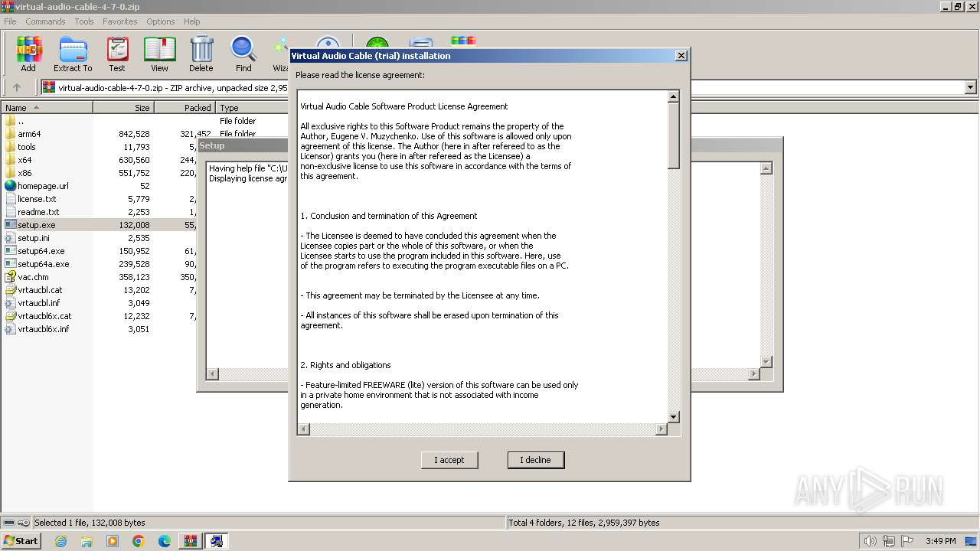The image size is (980, 551).
Task: Click the status bar drive icon
Action: click(8, 523)
